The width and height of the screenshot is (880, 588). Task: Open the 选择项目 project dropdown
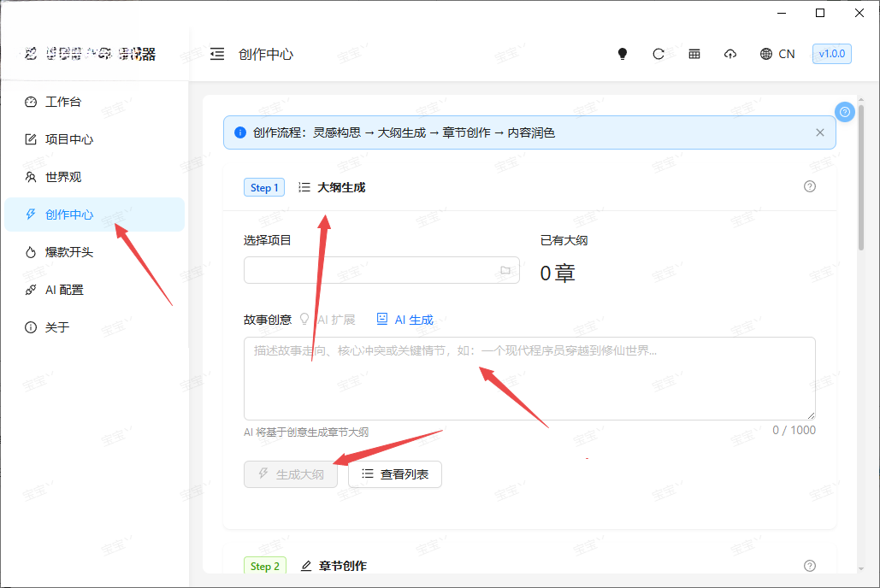[x=381, y=270]
